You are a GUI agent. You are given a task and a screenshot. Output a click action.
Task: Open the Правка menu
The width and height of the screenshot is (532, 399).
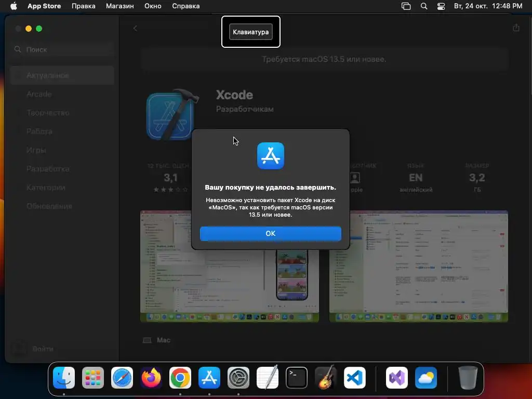pyautogui.click(x=84, y=6)
